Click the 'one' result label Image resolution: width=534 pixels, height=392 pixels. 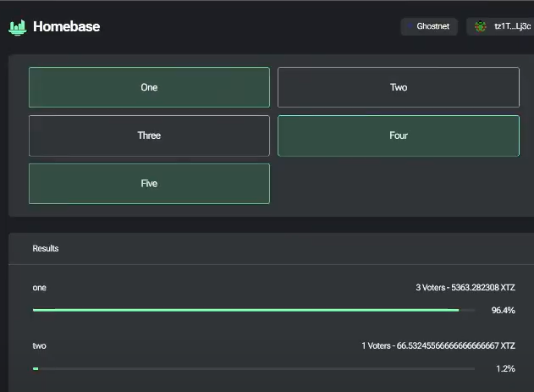point(40,288)
